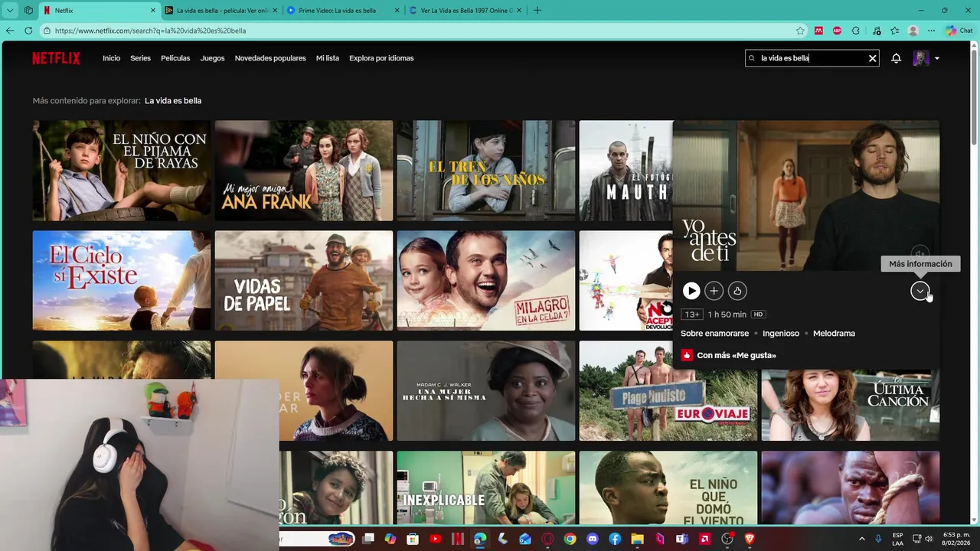This screenshot has width=980, height=551.
Task: Open browser Extensions puzzle icon
Action: pyautogui.click(x=856, y=31)
